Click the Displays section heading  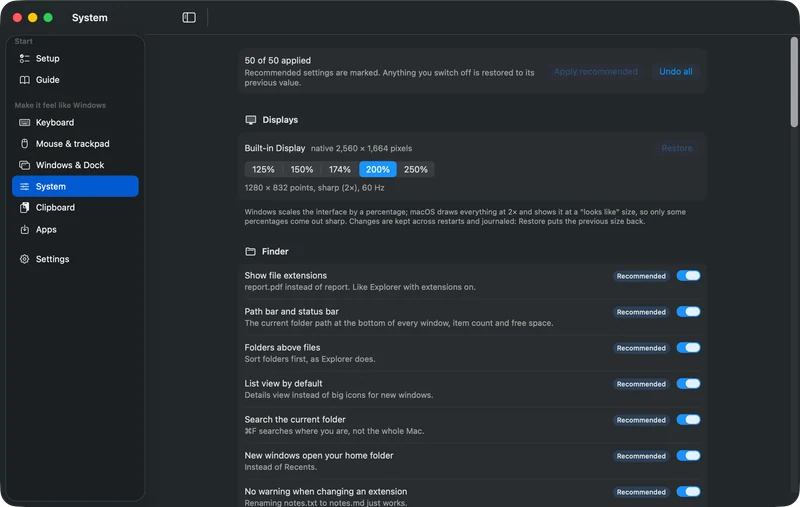[280, 120]
